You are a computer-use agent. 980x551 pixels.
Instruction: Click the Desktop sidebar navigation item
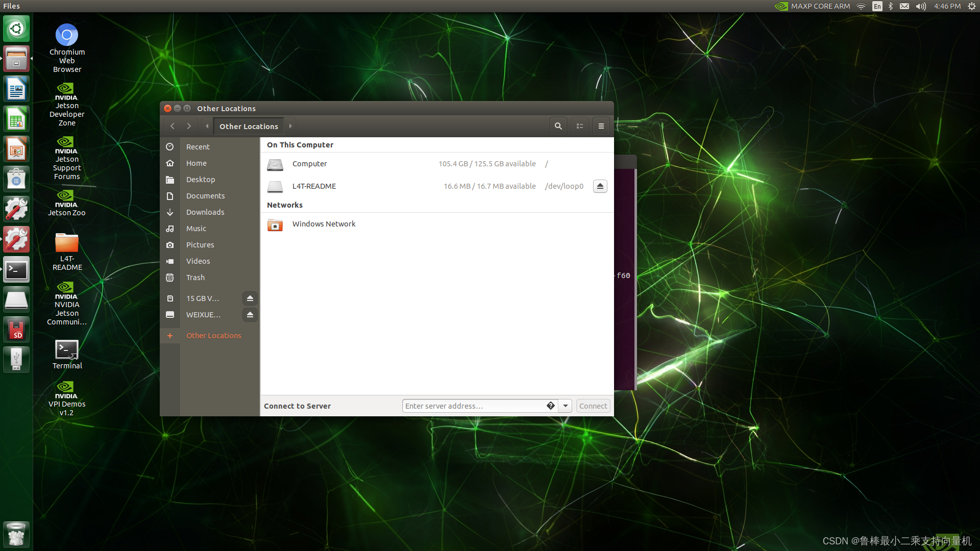coord(200,179)
